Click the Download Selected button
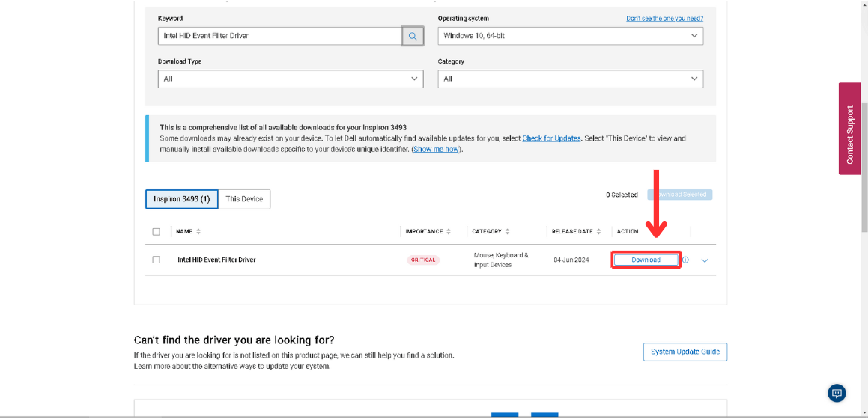The image size is (868, 419). (680, 195)
